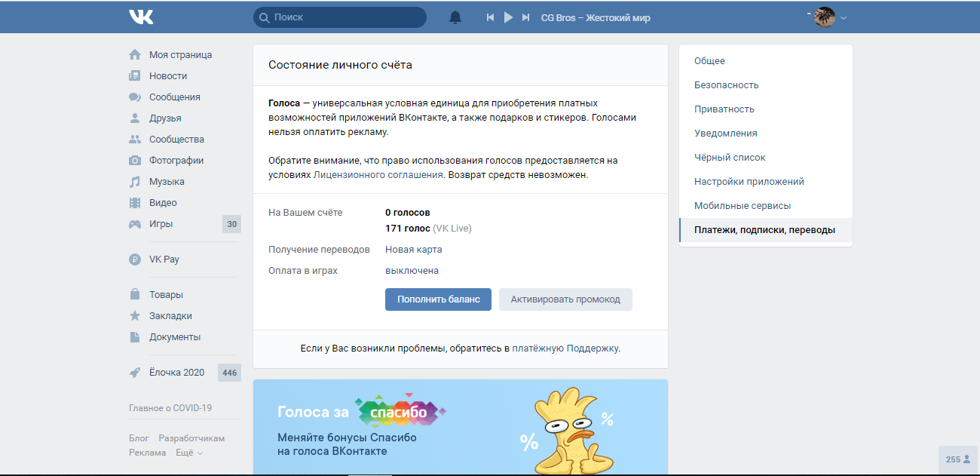Play the current audio track
Viewport: 980px width, 476px height.
[x=508, y=17]
